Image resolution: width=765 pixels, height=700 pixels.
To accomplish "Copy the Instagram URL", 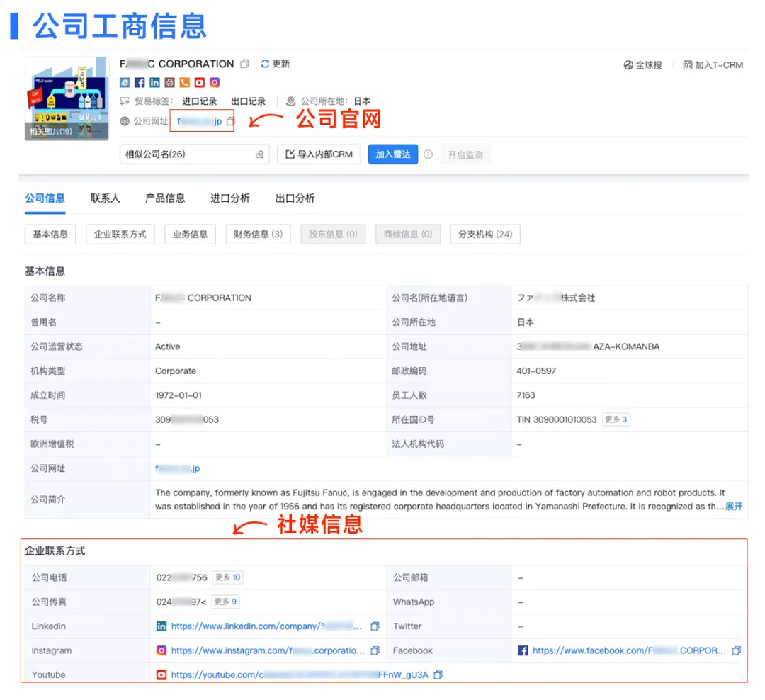I will pyautogui.click(x=375, y=650).
